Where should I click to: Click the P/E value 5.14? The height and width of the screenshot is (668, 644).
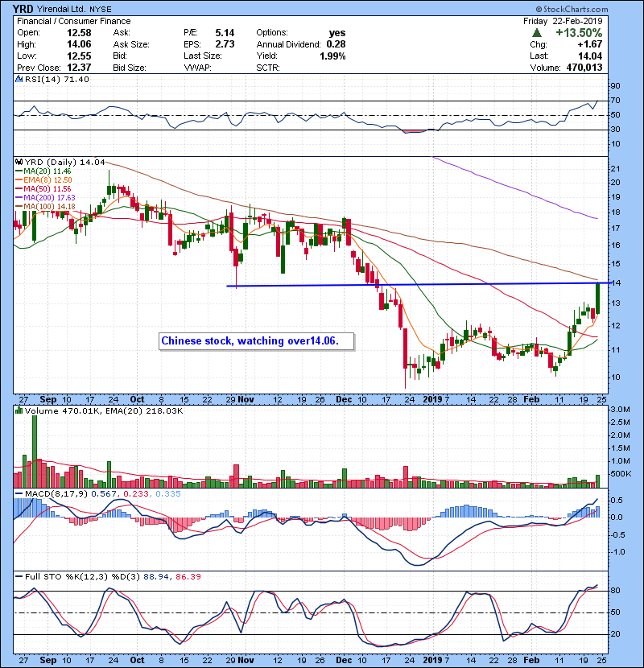pyautogui.click(x=225, y=33)
